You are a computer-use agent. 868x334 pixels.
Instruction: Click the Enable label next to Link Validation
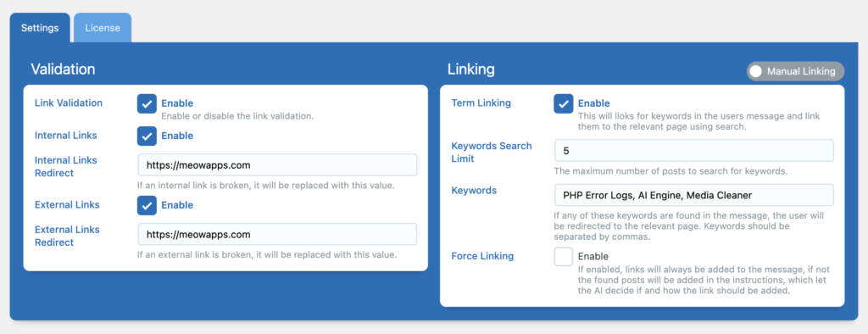[x=177, y=103]
